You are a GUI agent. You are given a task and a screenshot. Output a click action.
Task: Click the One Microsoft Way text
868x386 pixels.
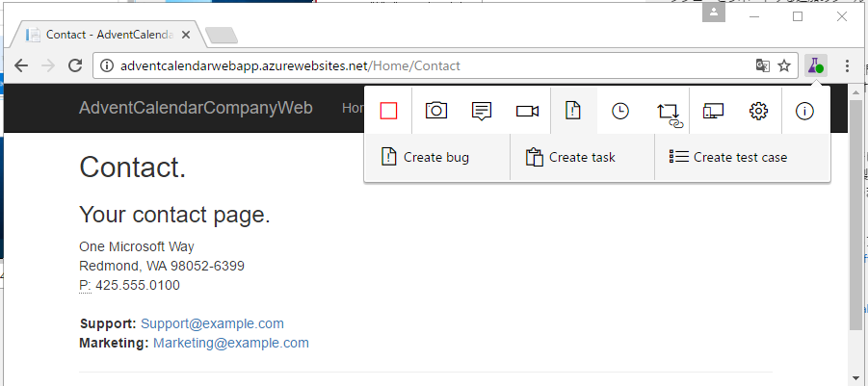[137, 246]
